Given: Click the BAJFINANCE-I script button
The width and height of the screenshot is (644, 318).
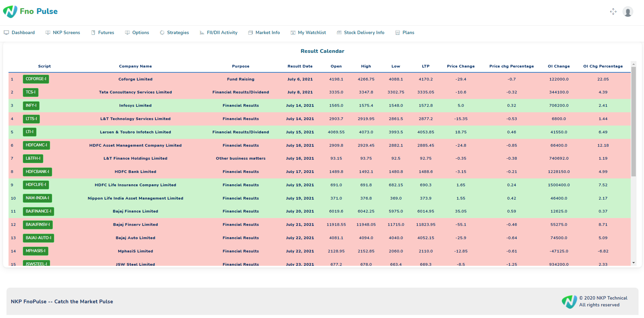Looking at the screenshot, I should pyautogui.click(x=39, y=212).
